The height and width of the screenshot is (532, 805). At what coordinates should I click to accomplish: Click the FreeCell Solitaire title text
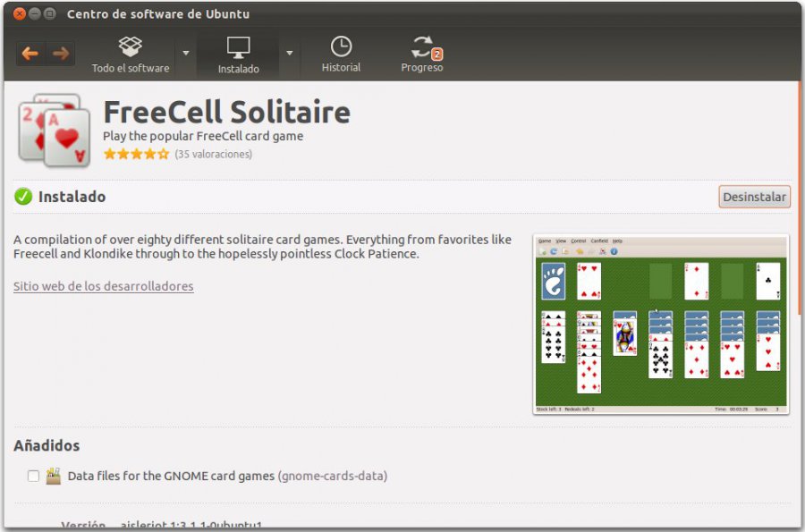coord(227,113)
